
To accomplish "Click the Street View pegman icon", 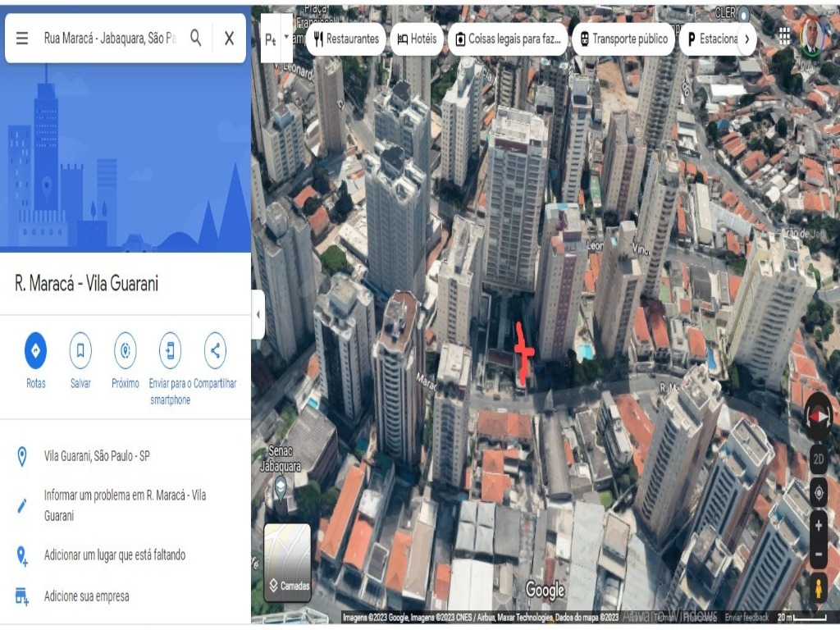I will [x=819, y=587].
